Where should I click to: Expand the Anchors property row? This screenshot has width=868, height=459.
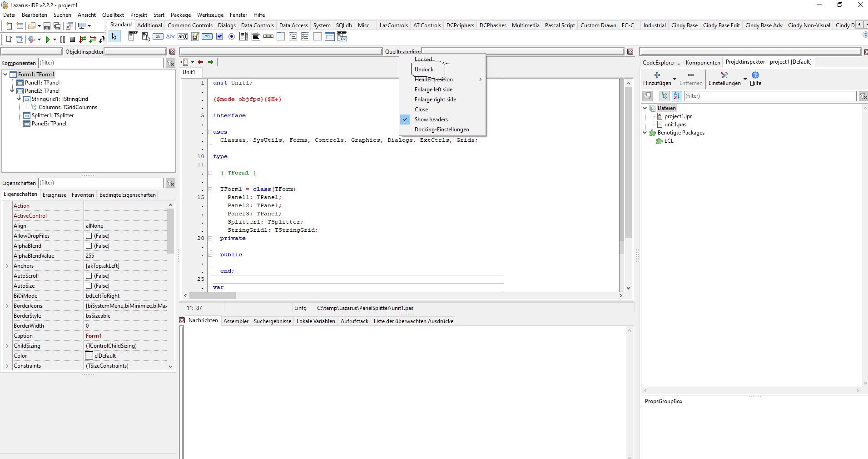click(x=7, y=266)
